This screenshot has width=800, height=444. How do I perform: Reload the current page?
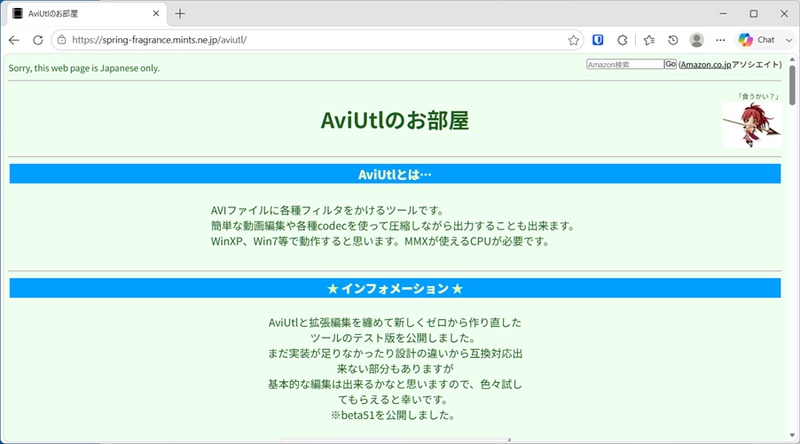coord(38,40)
